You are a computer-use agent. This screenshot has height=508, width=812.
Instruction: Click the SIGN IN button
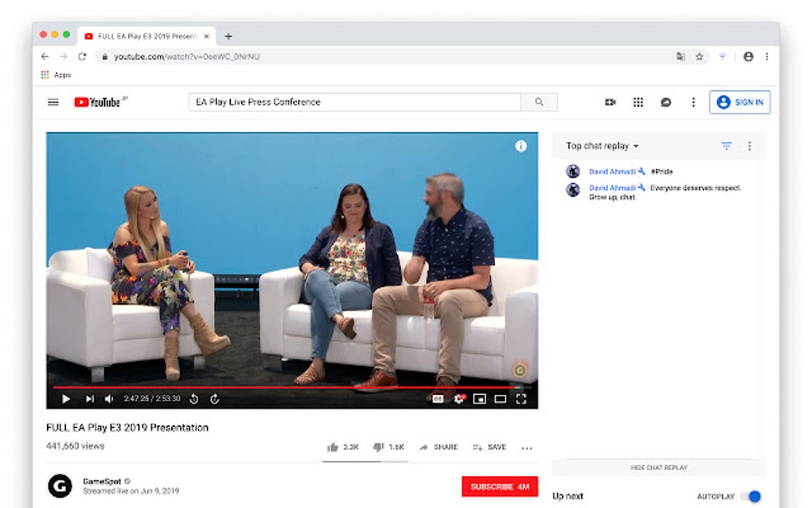(739, 102)
